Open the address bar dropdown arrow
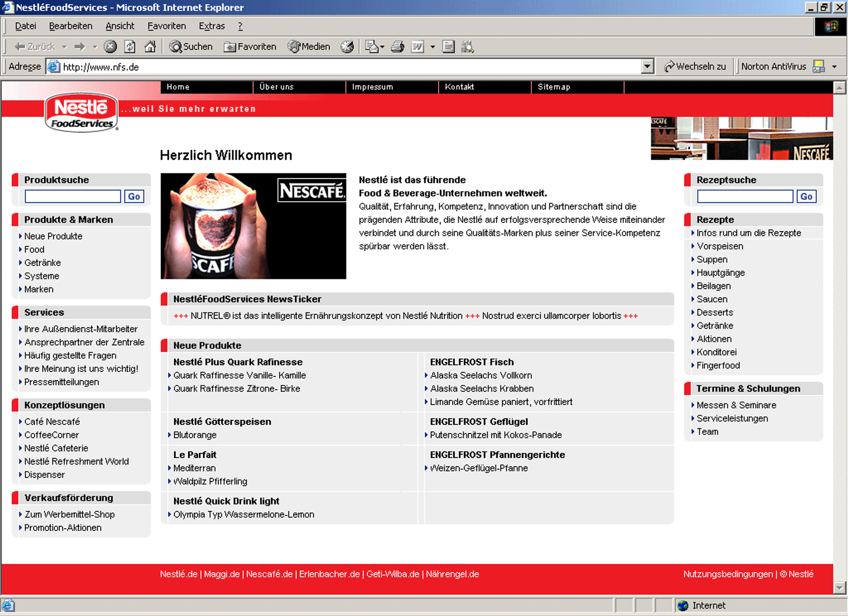The image size is (848, 616). tap(647, 66)
